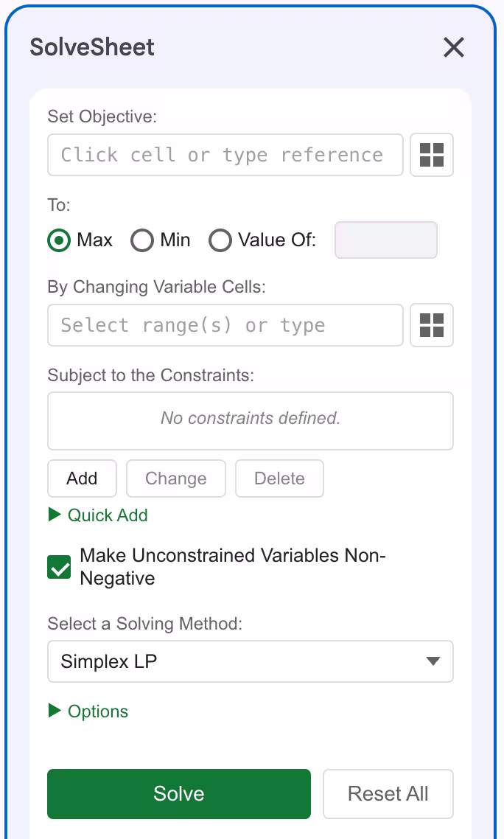Click the No constraints defined list box
The image size is (504, 839).
pos(251,421)
